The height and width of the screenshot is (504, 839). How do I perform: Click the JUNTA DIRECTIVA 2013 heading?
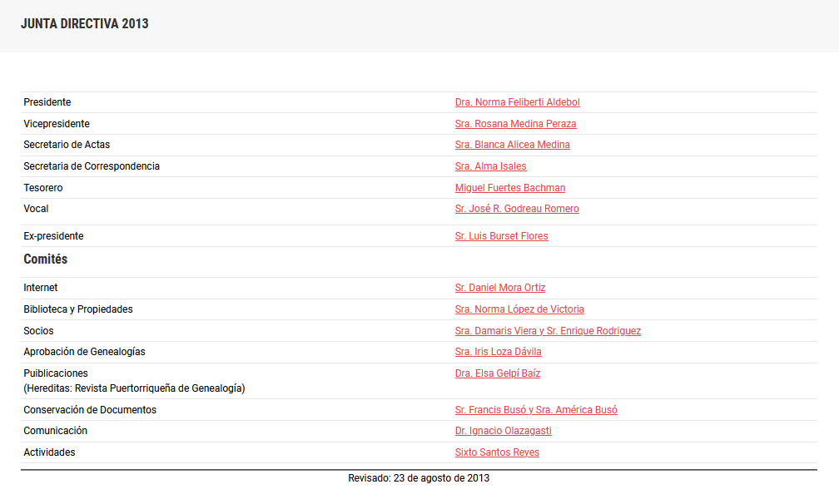[x=84, y=24]
